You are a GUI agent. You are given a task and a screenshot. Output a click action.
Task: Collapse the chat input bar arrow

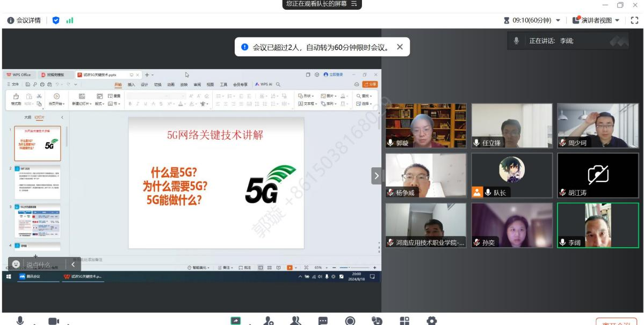click(73, 264)
